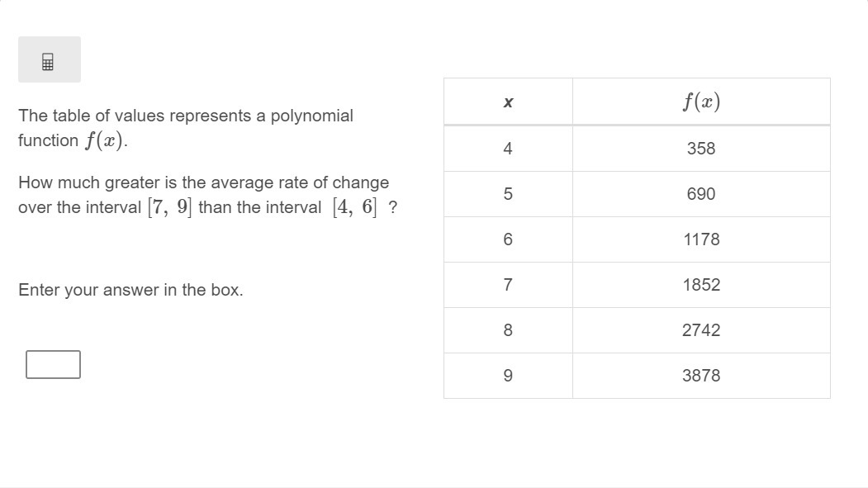Image resolution: width=868 pixels, height=488 pixels.
Task: Click the f(x) value 3878
Action: click(700, 376)
